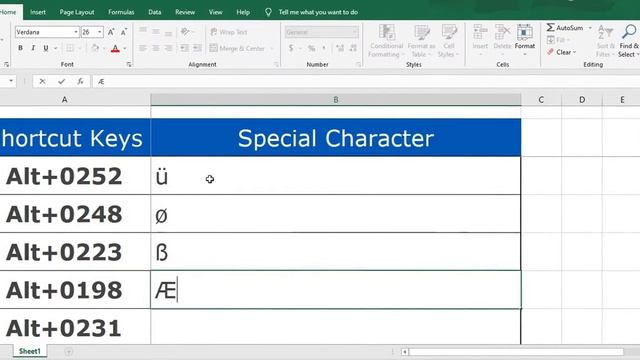Switch to the Formulas ribbon tab
This screenshot has width=640, height=360.
click(x=121, y=12)
